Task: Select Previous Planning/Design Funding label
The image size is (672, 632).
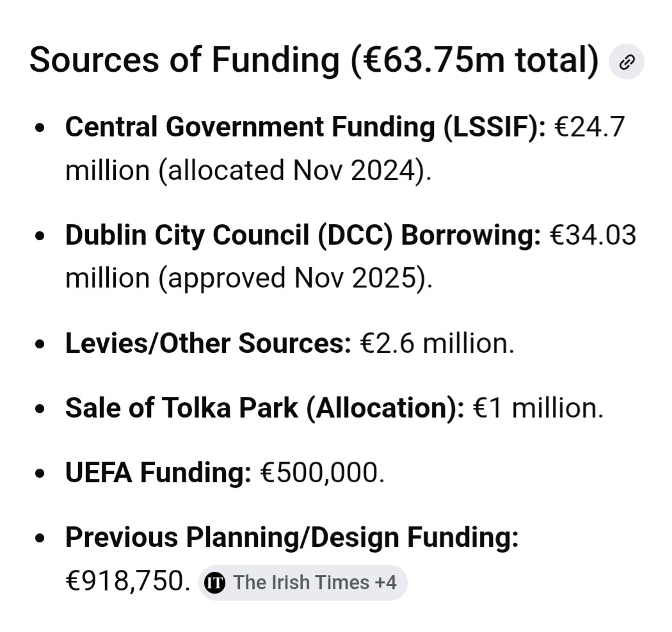Action: (292, 537)
